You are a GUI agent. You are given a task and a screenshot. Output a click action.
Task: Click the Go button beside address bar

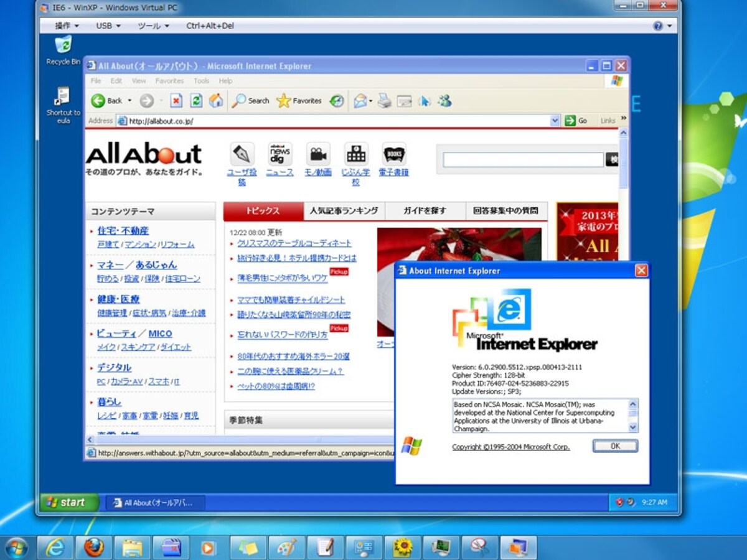coord(576,121)
